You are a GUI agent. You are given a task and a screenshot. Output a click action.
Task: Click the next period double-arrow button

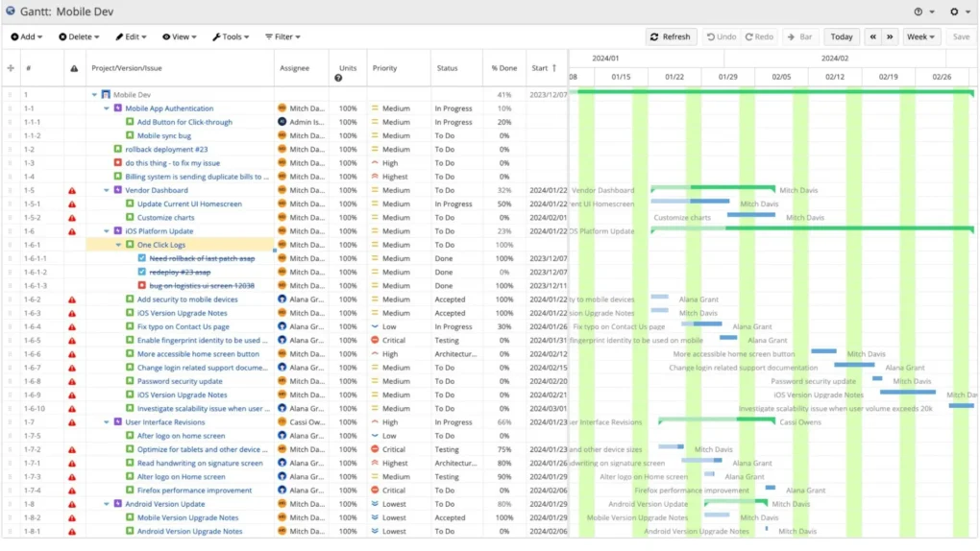(x=890, y=36)
